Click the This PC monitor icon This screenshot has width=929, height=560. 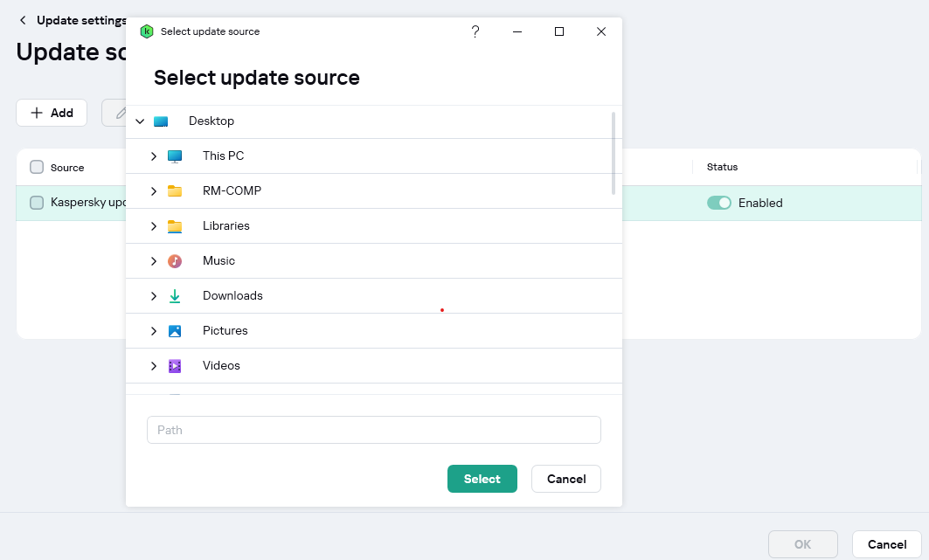pyautogui.click(x=175, y=156)
